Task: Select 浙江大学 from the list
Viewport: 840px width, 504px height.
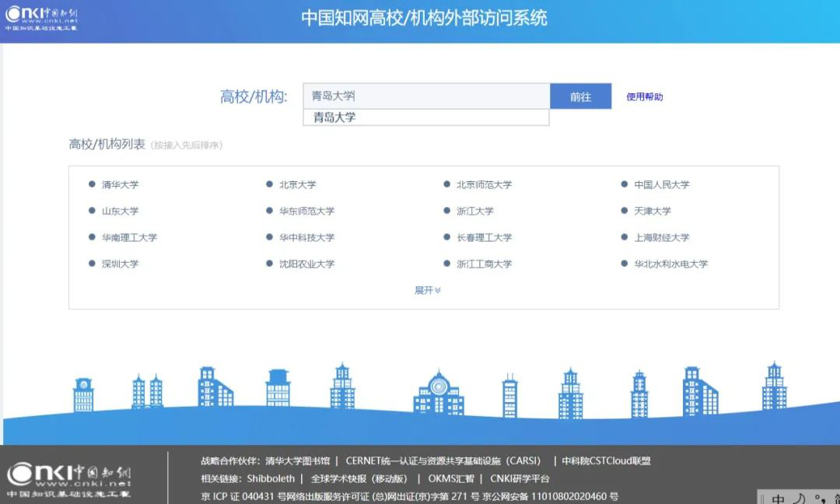Action: click(474, 211)
